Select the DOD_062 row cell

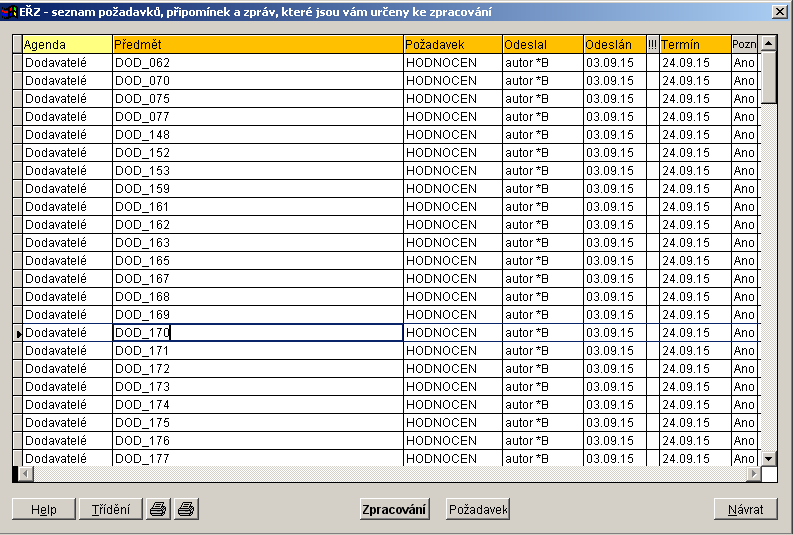pyautogui.click(x=258, y=63)
